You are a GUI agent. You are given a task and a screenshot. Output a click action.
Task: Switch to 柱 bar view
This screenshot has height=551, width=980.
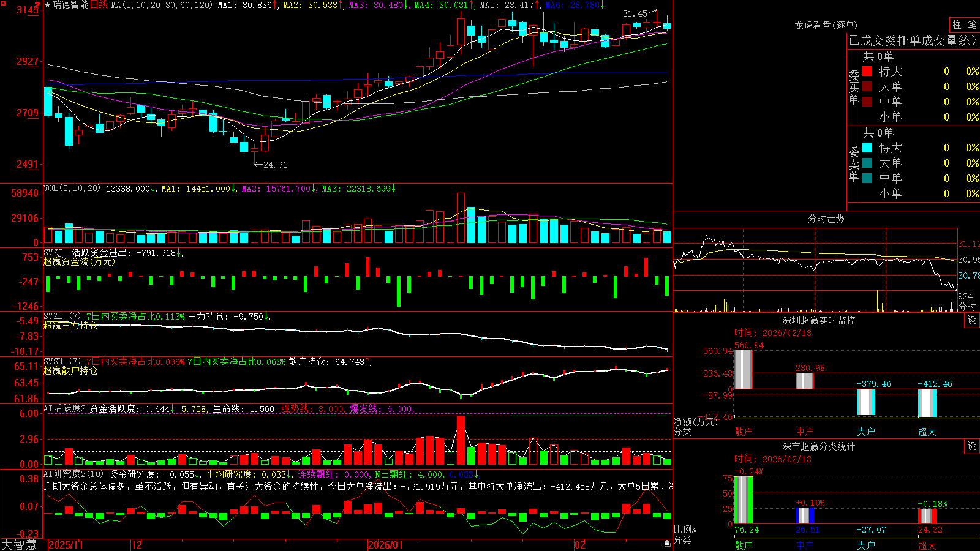(957, 24)
